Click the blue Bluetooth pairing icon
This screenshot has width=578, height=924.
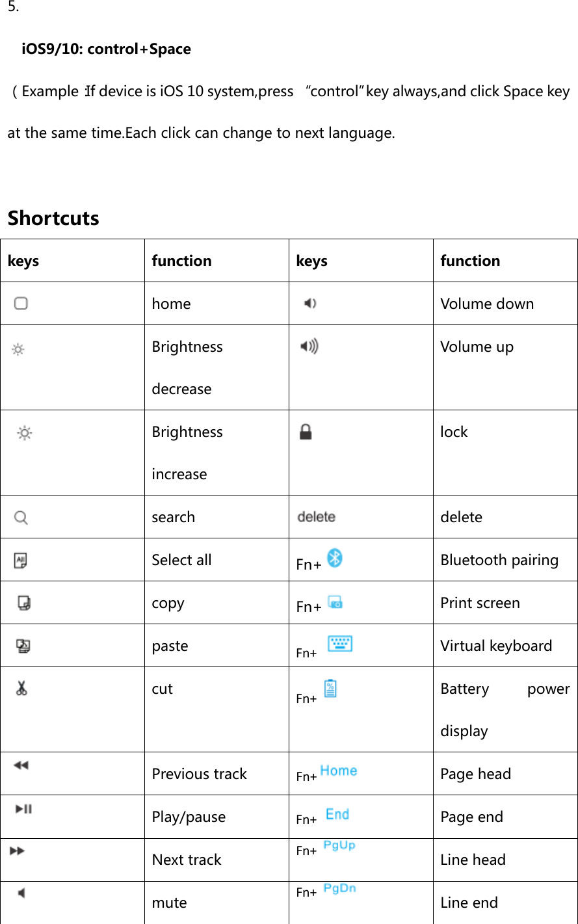[335, 558]
